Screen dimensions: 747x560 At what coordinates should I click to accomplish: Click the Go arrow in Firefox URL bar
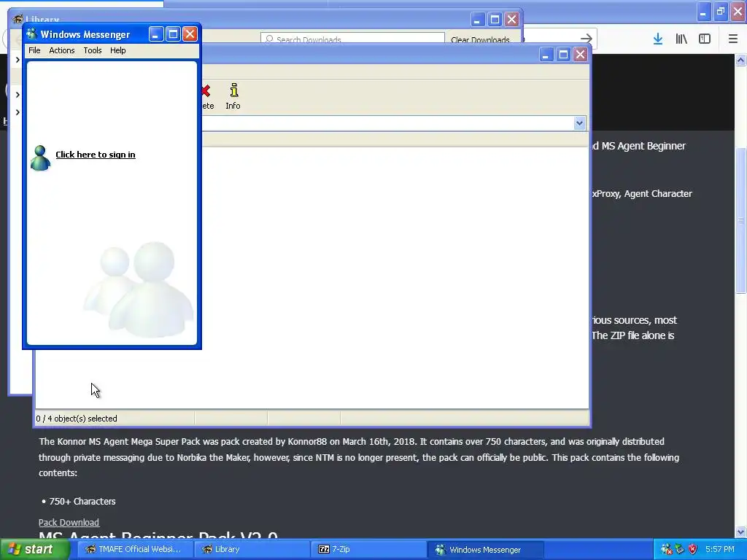587,39
